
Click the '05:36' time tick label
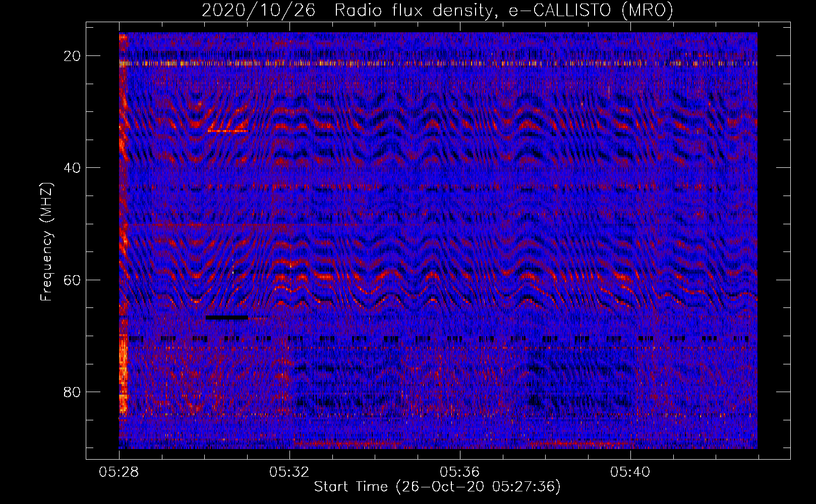click(x=460, y=472)
